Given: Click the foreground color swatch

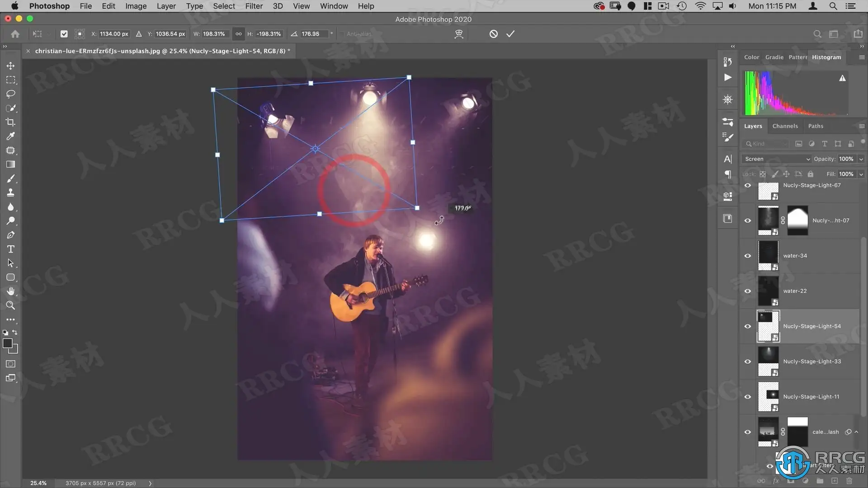Looking at the screenshot, I should click(x=7, y=343).
